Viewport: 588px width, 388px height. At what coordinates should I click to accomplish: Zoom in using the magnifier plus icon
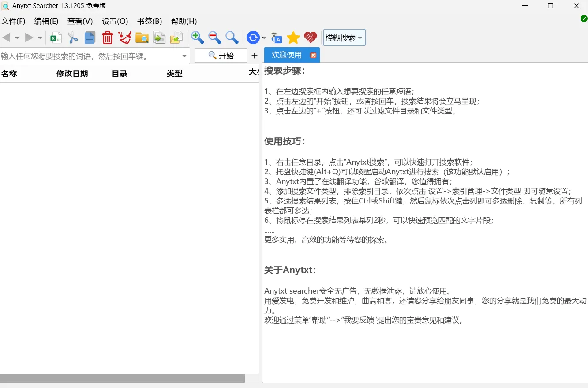(x=197, y=38)
